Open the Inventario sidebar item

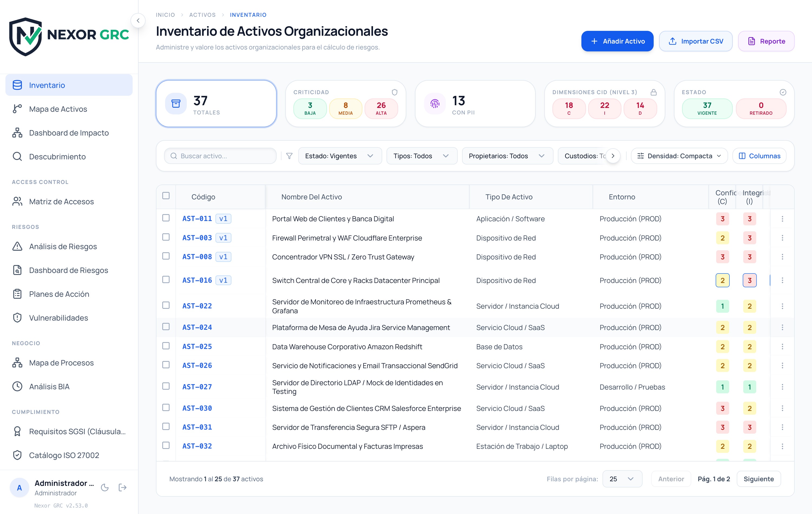tap(69, 85)
